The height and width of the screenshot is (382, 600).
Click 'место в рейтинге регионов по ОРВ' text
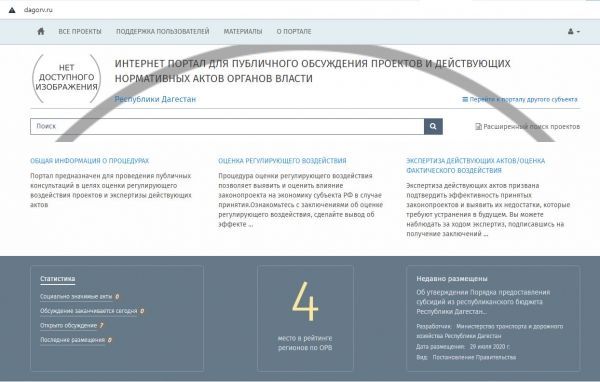pyautogui.click(x=305, y=343)
